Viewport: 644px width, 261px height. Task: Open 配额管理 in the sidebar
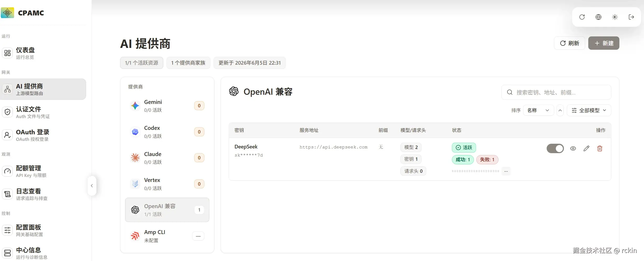coord(43,171)
